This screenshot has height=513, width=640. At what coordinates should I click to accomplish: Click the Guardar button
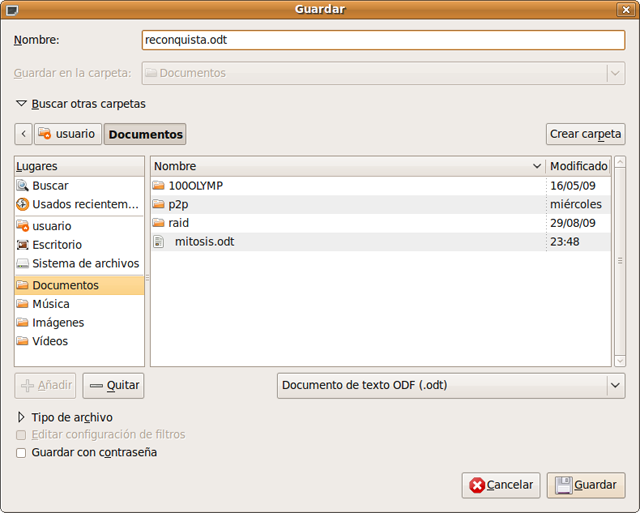[586, 485]
